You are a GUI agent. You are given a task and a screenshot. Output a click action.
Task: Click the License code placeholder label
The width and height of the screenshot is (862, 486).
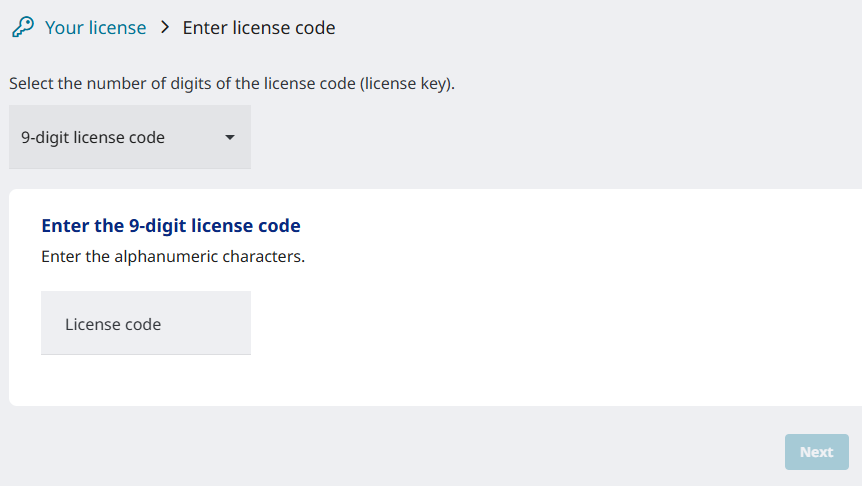coord(113,324)
